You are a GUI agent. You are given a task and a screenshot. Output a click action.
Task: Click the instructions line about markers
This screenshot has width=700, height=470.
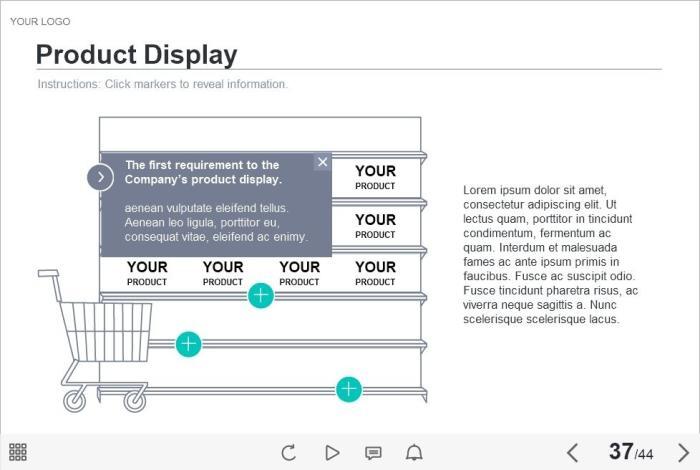pos(162,84)
